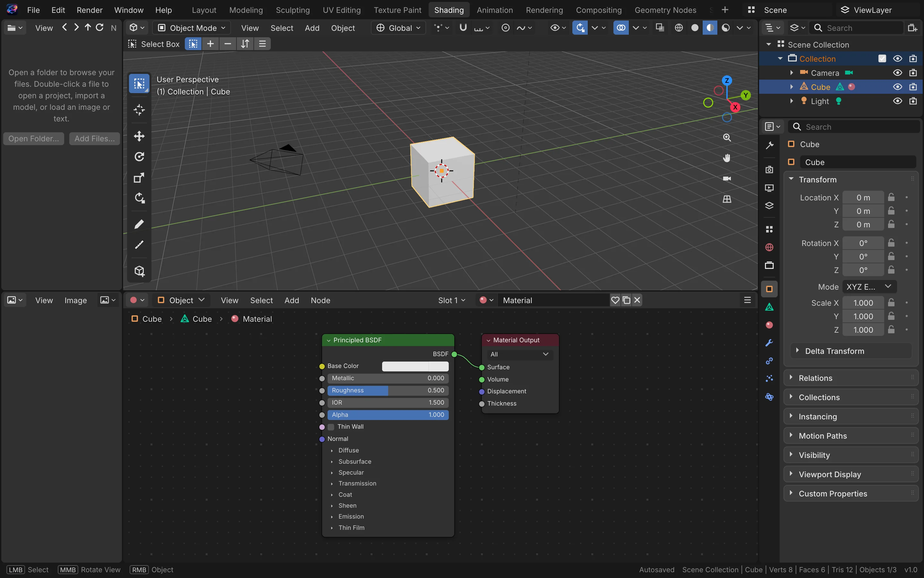Open the Object Mode dropdown
This screenshot has height=578, width=924.
click(191, 28)
